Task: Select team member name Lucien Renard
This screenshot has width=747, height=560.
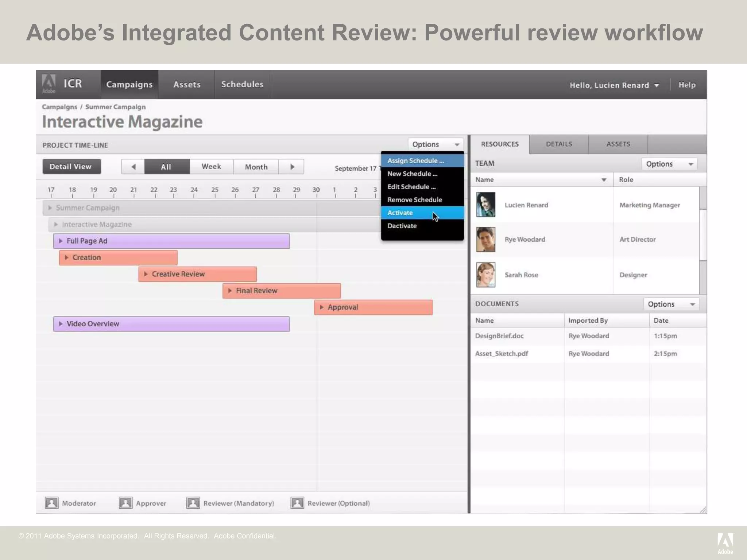Action: pyautogui.click(x=526, y=205)
